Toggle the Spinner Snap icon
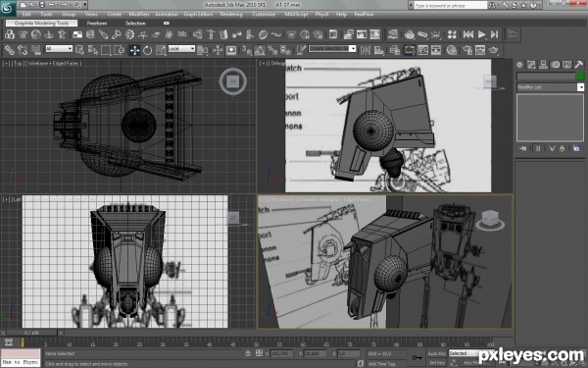Viewport: 588px width, 368px height. click(285, 50)
